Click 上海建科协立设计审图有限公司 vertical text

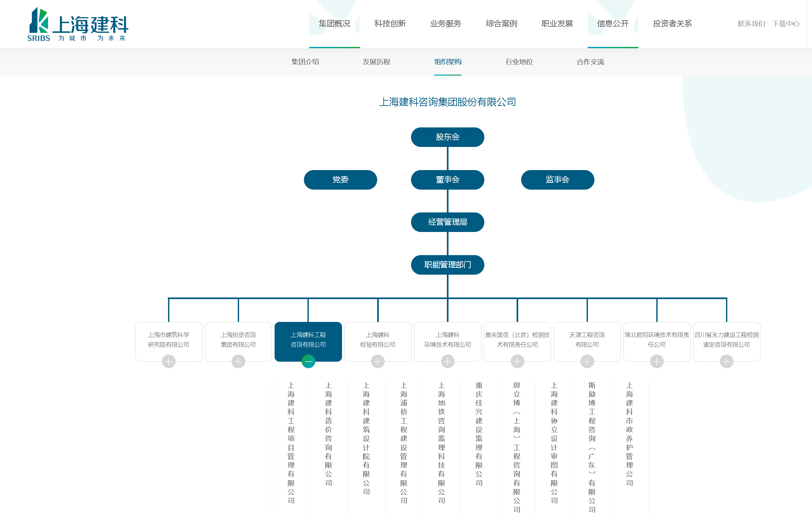554,443
